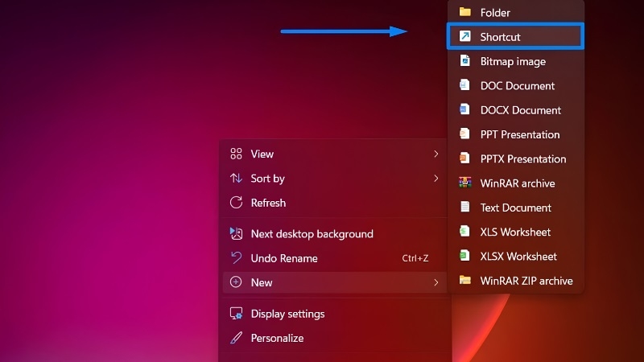The height and width of the screenshot is (362, 644).
Task: Open the Sort by menu entry
Action: [334, 178]
